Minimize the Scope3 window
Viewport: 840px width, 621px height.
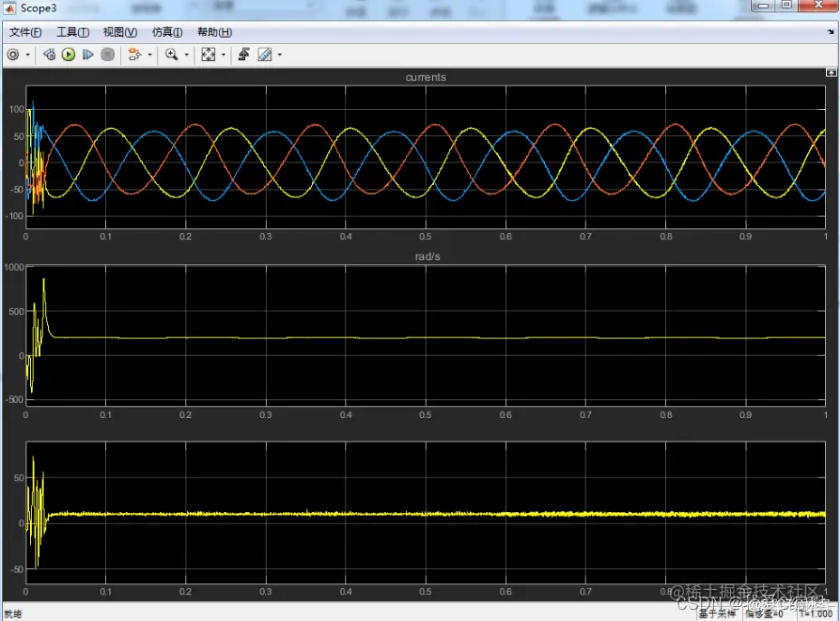763,6
